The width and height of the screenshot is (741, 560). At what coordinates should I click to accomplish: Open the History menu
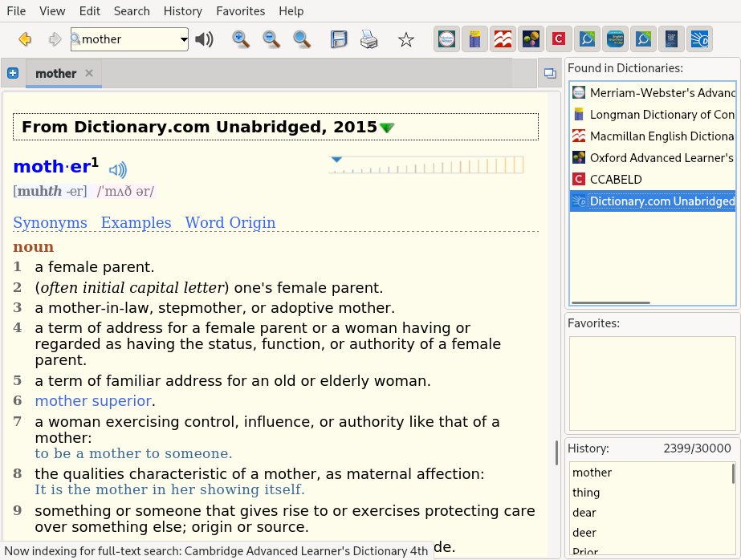tap(183, 11)
